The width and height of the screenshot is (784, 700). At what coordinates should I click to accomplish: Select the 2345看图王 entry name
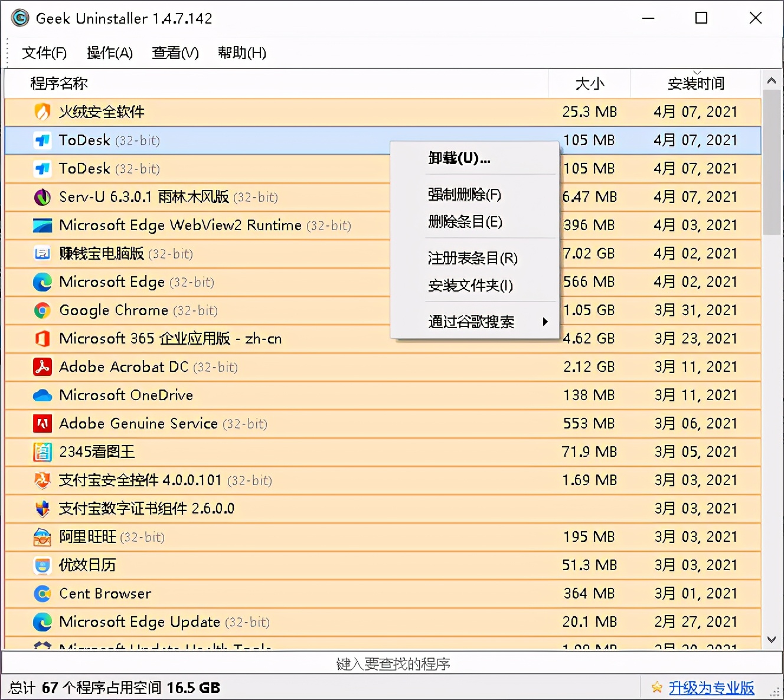coord(97,452)
